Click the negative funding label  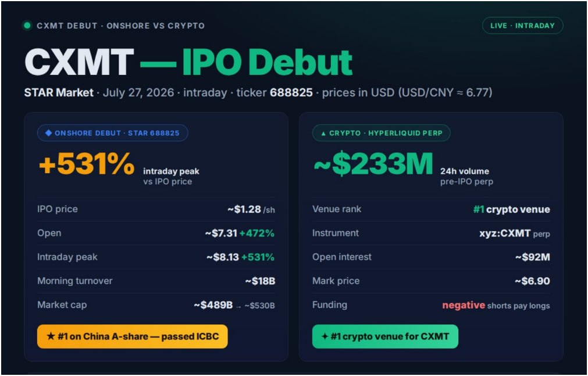[x=464, y=305]
